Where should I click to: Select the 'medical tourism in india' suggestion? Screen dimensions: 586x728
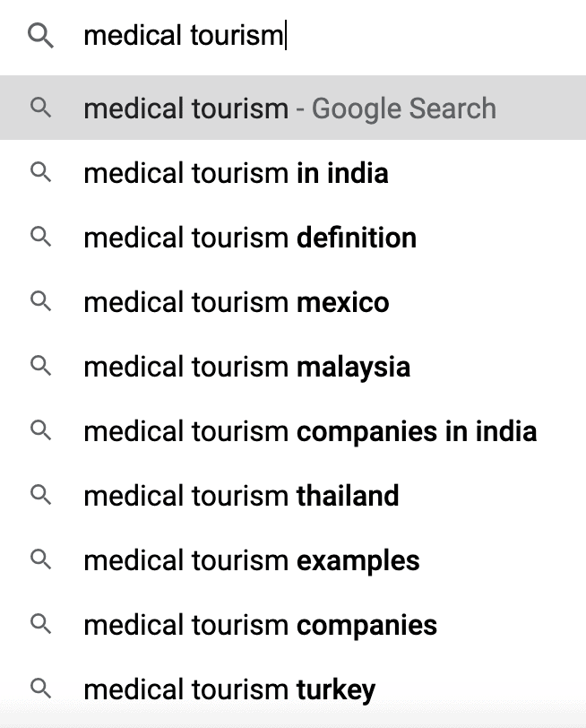[236, 173]
